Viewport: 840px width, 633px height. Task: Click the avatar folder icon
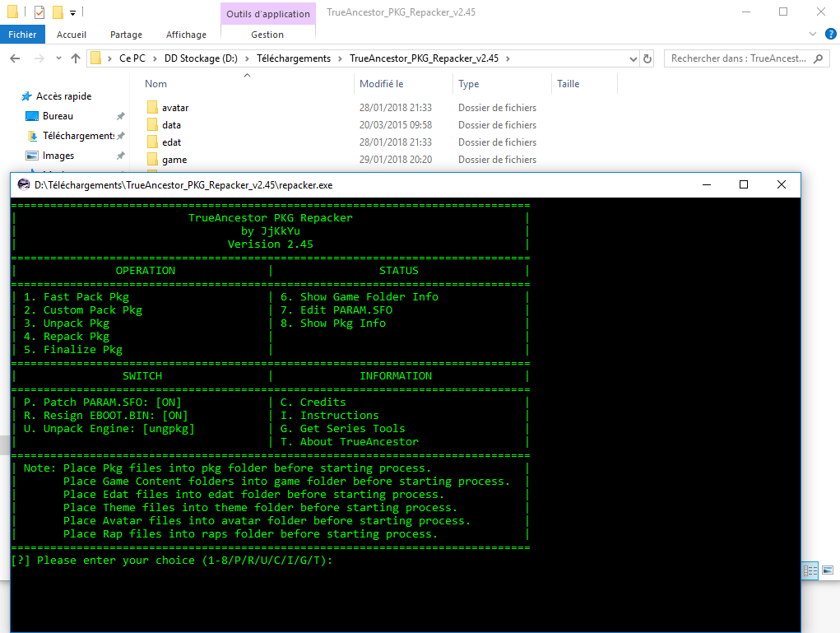tap(152, 107)
